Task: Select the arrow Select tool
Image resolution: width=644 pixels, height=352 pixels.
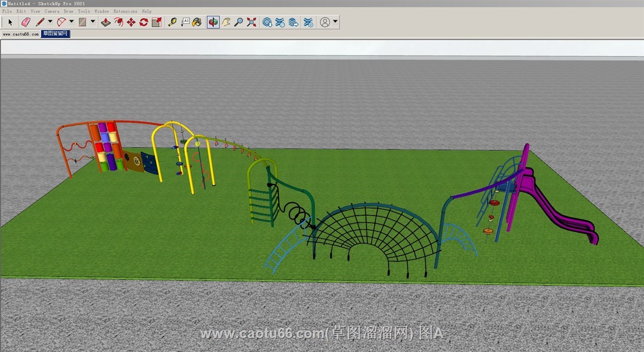Action: [10, 22]
